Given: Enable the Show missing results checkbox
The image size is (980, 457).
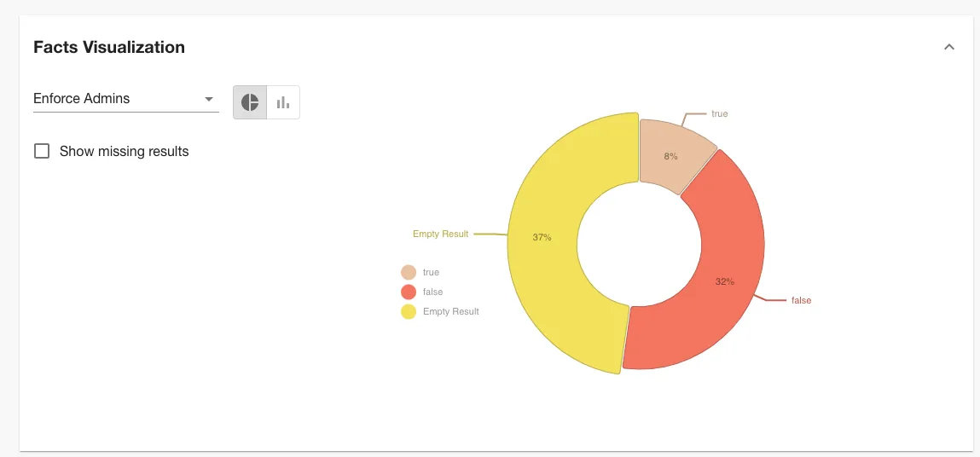Looking at the screenshot, I should click(x=42, y=151).
